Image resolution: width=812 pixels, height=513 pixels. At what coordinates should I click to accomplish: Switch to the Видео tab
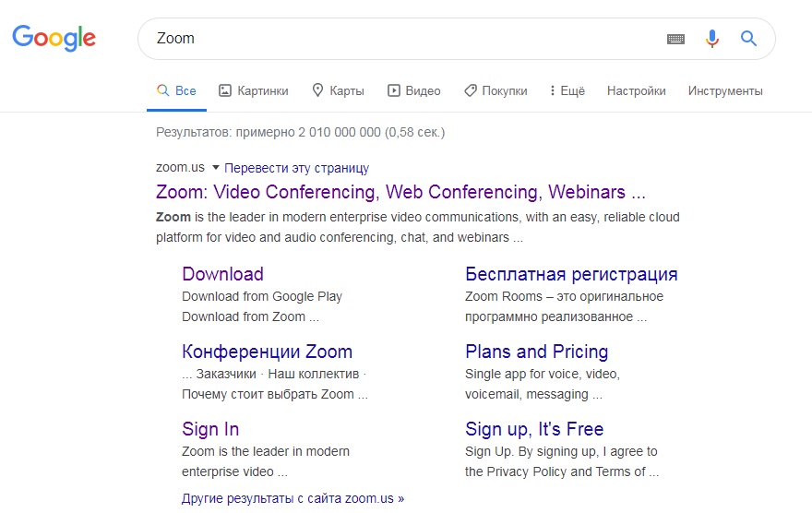coord(414,91)
